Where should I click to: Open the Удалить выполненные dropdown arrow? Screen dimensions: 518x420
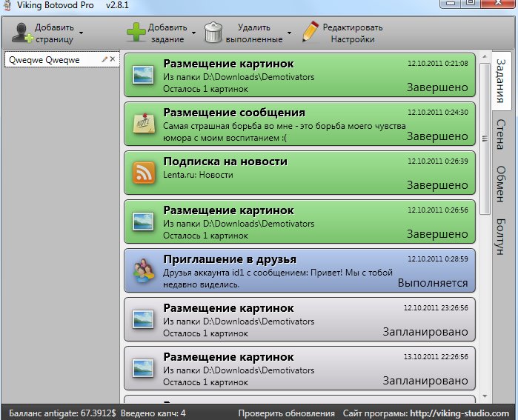click(290, 33)
